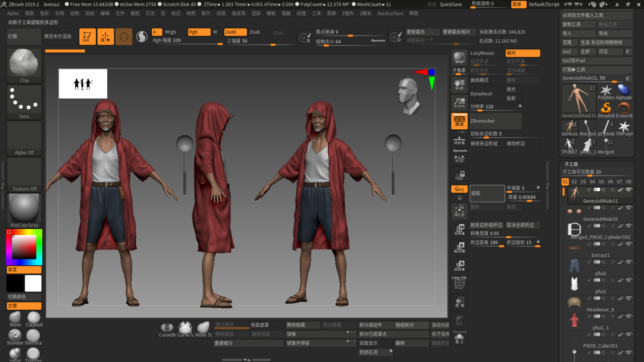
Task: Hide the Headwear_8 subtool eye icon
Action: click(x=629, y=298)
